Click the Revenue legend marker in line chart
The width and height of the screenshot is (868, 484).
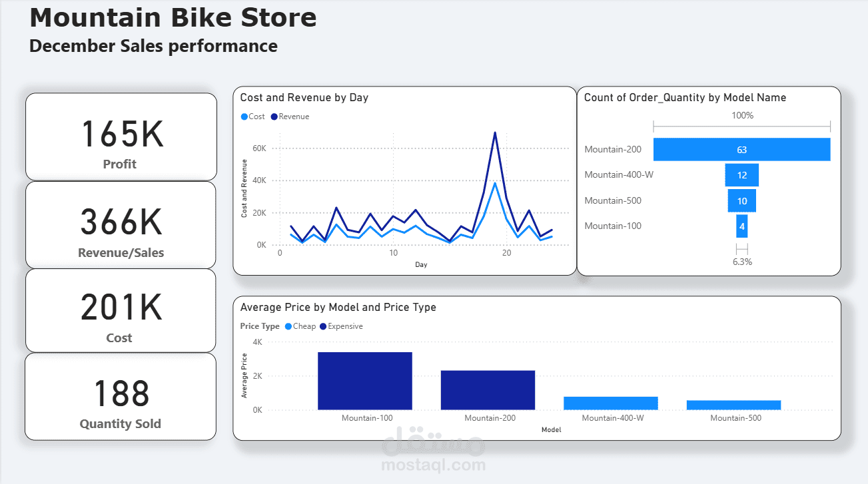coord(274,117)
